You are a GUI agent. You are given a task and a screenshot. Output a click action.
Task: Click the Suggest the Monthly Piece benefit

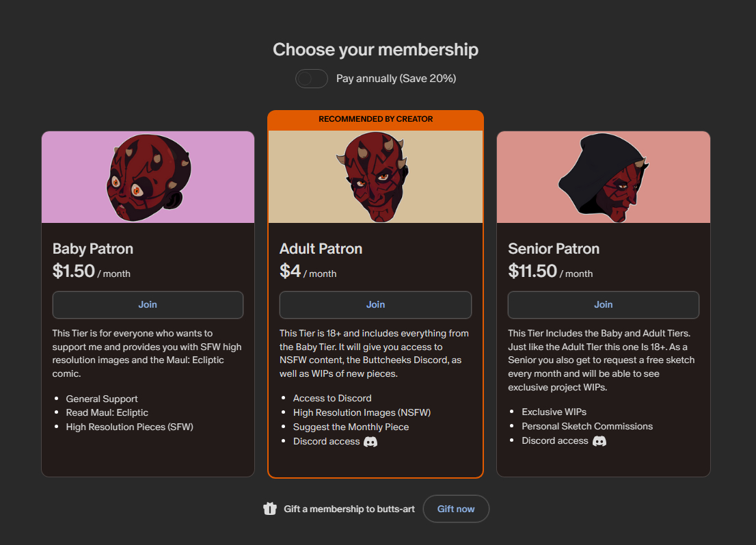pyautogui.click(x=351, y=427)
